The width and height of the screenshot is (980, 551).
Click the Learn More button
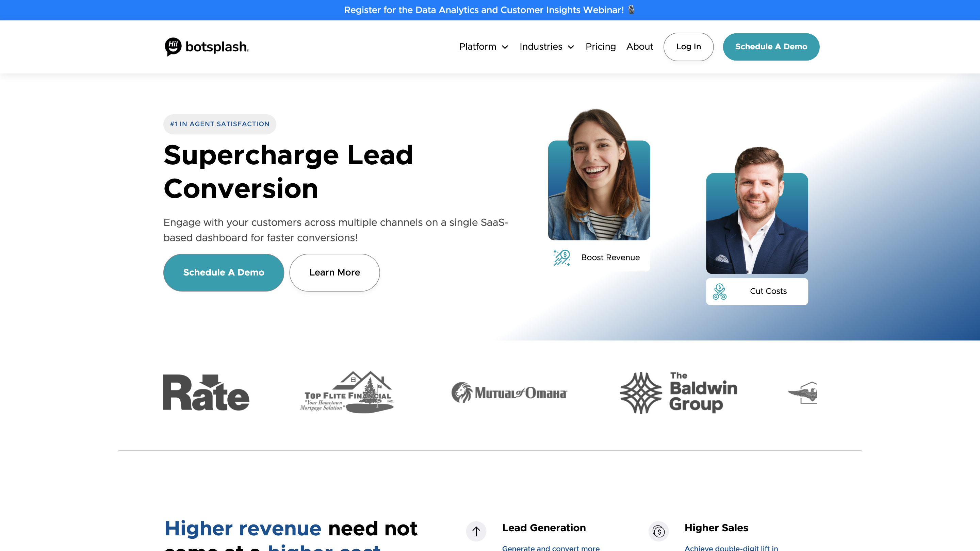[334, 272]
